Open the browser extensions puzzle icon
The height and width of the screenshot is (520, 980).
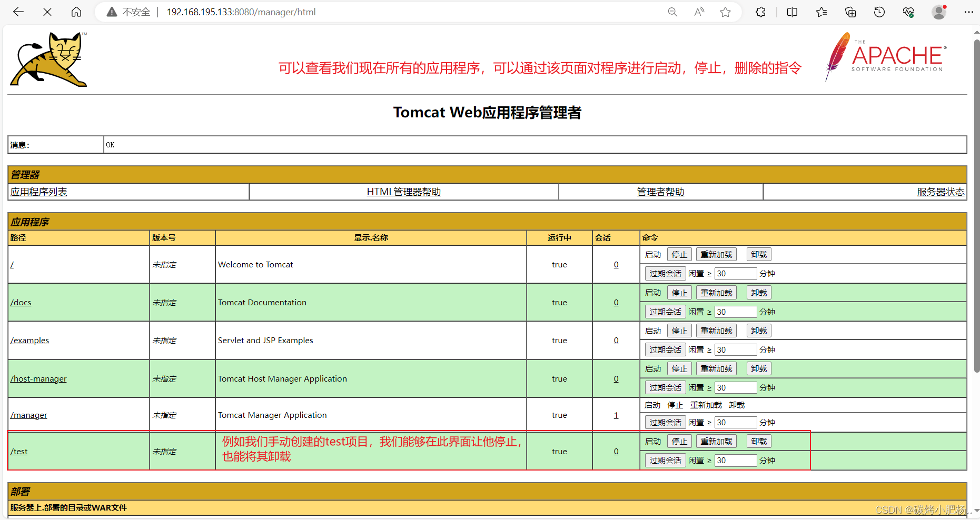tap(760, 12)
